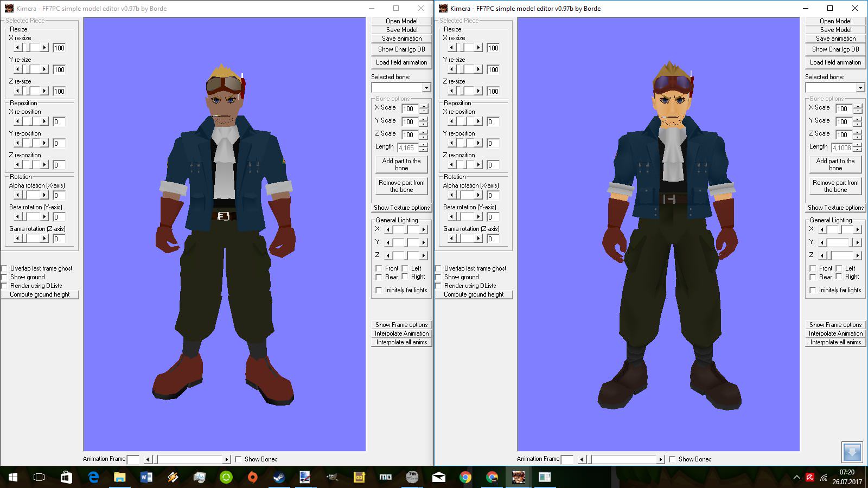This screenshot has width=868, height=488.
Task: Click X re-size slider in left window
Action: [31, 48]
